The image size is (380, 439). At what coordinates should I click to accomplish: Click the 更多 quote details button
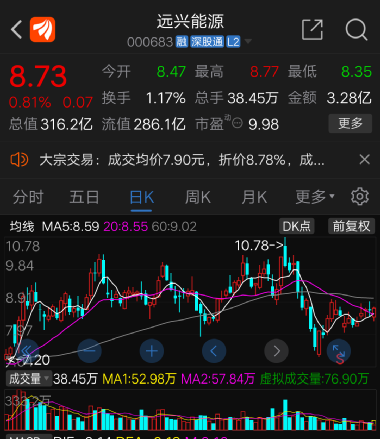(x=350, y=124)
